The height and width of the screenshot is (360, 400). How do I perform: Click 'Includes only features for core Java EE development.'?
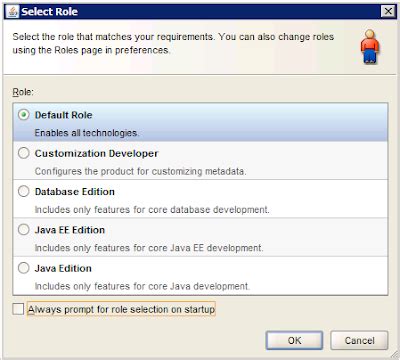pos(149,248)
